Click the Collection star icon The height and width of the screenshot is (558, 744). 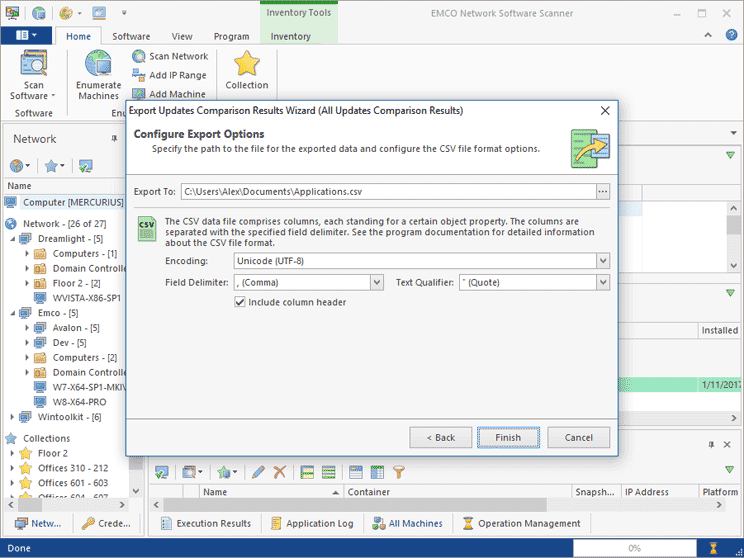click(247, 64)
